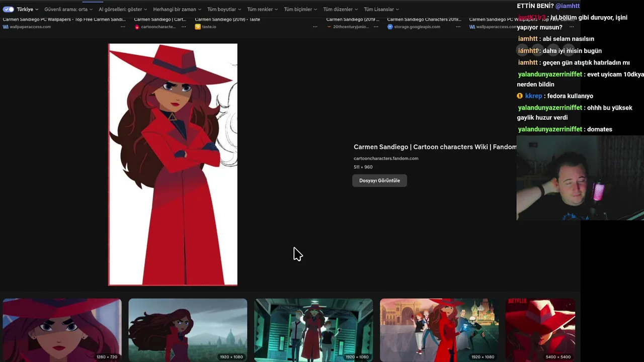Click kkrep's orange chat badge icon
The height and width of the screenshot is (362, 644).
(520, 96)
